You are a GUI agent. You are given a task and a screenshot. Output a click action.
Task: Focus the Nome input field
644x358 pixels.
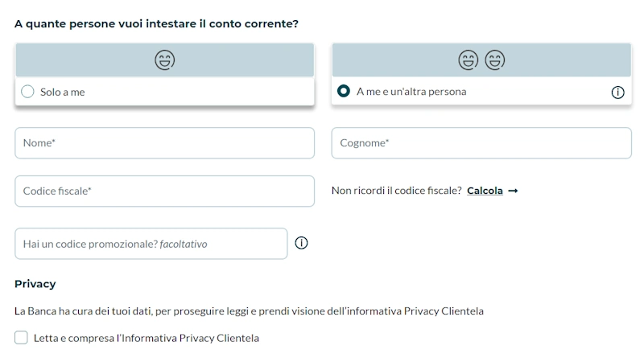point(164,143)
